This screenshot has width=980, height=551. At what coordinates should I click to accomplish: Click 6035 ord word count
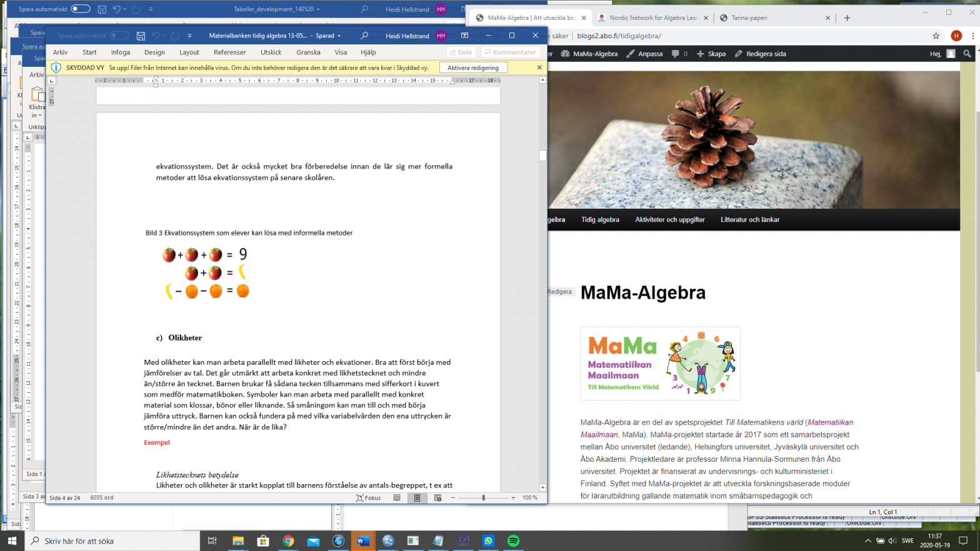point(102,498)
